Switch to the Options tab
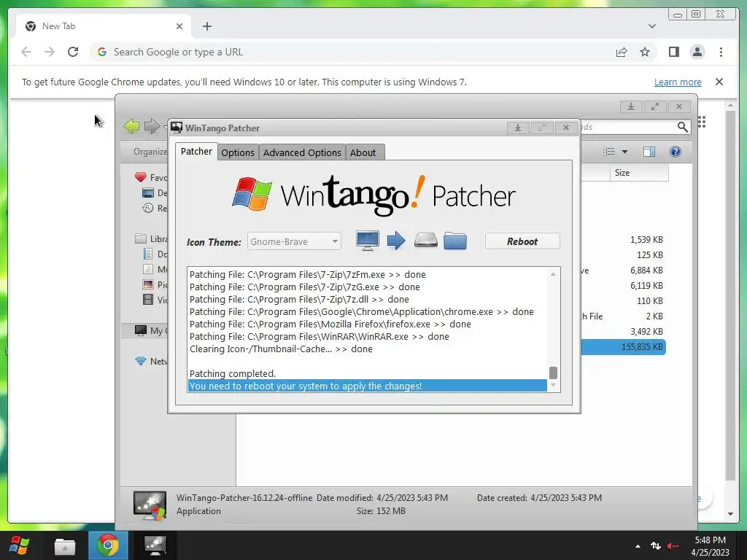747x560 pixels. (238, 152)
